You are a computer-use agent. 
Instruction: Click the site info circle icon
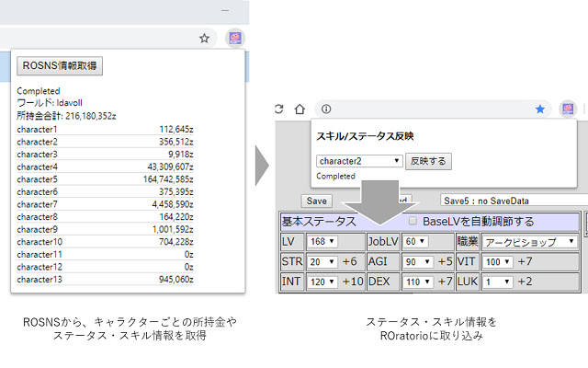point(325,109)
